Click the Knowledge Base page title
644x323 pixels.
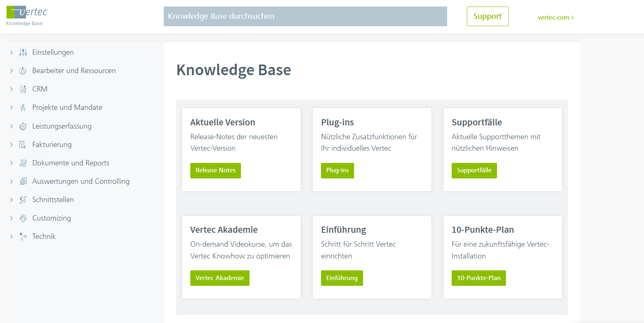(x=234, y=70)
